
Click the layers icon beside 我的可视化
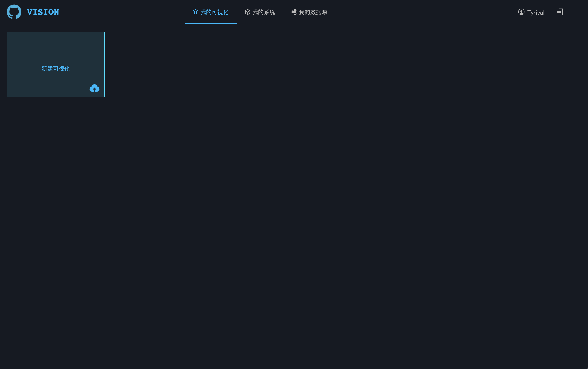(195, 12)
